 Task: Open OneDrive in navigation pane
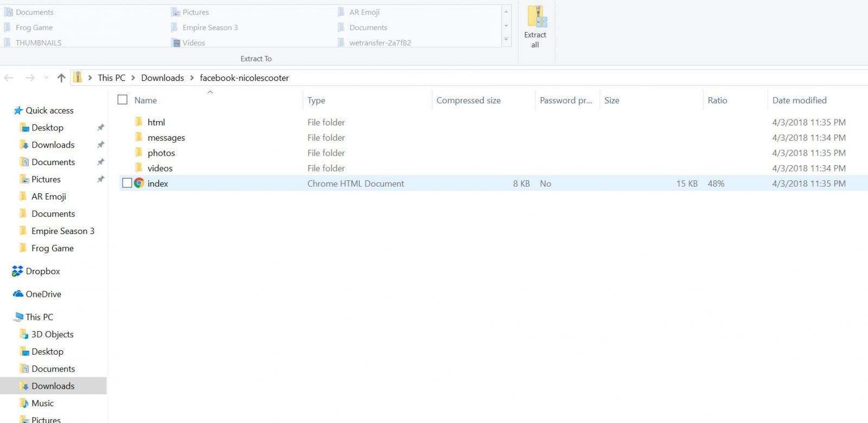pos(43,294)
